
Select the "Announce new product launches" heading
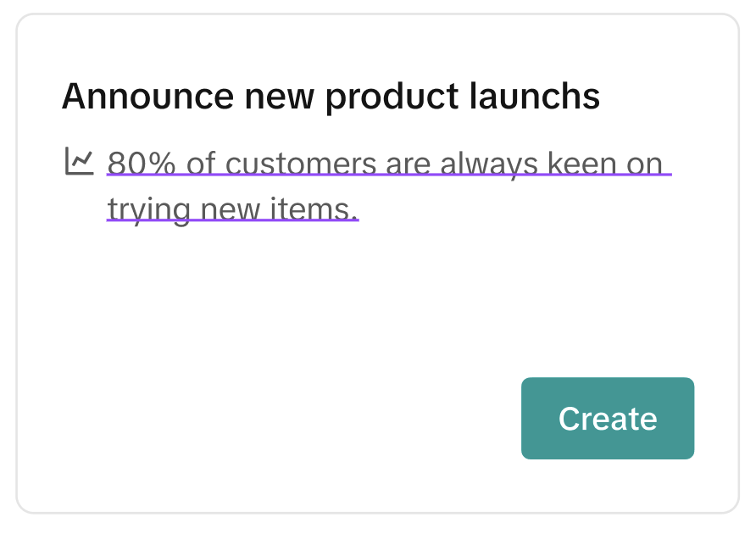[331, 97]
